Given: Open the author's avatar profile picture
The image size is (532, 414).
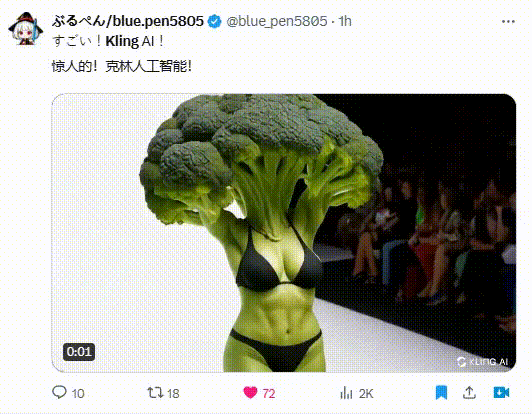Looking at the screenshot, I should coord(26,29).
